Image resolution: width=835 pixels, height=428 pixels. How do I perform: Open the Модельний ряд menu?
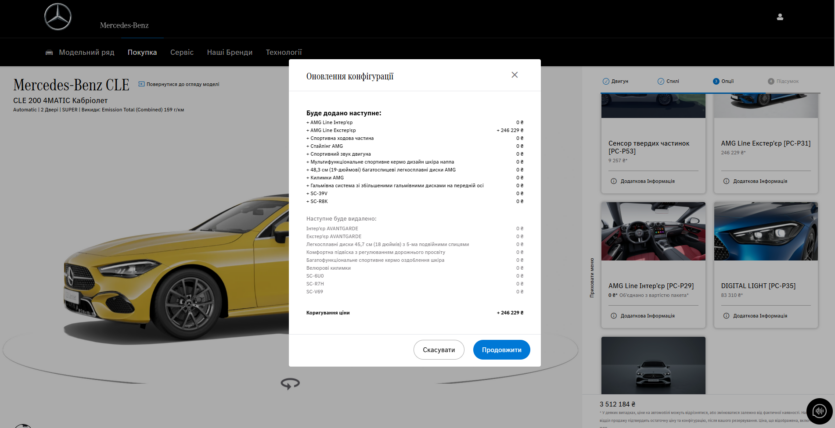[x=86, y=52]
